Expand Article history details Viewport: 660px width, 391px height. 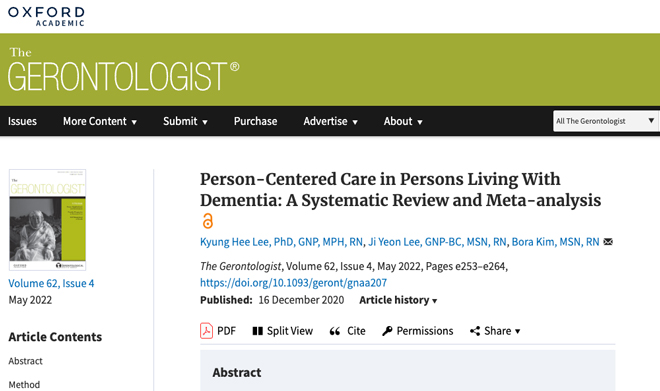click(x=398, y=300)
